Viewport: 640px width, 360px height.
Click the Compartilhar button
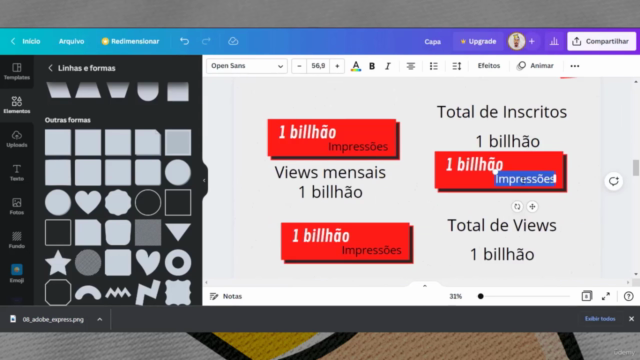(x=601, y=41)
